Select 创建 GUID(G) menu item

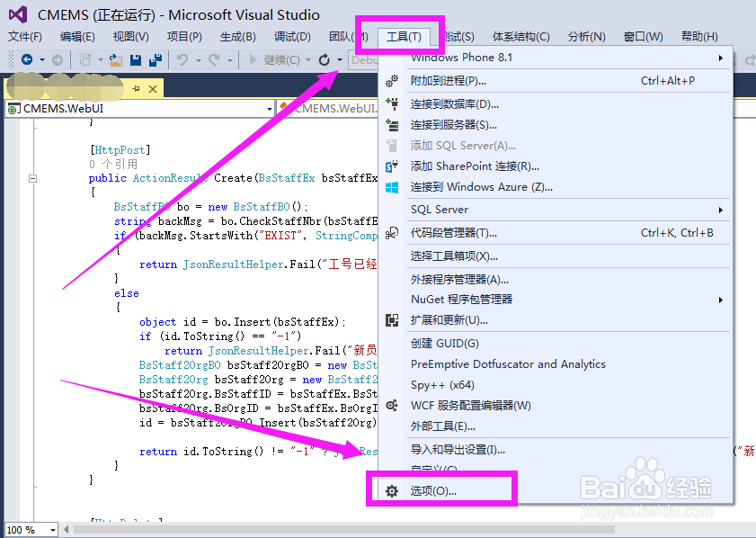click(556, 344)
